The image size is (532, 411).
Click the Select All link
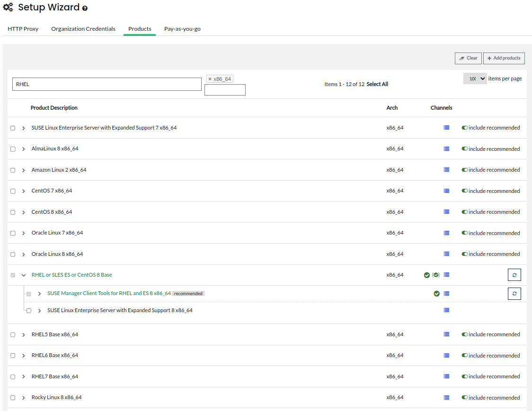tap(377, 84)
